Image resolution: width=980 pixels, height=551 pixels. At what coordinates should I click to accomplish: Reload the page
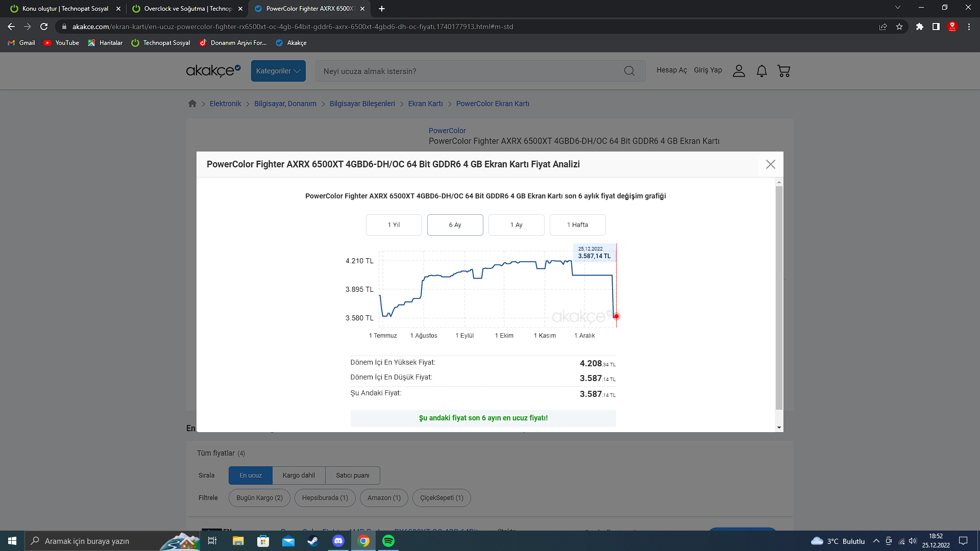tap(44, 27)
